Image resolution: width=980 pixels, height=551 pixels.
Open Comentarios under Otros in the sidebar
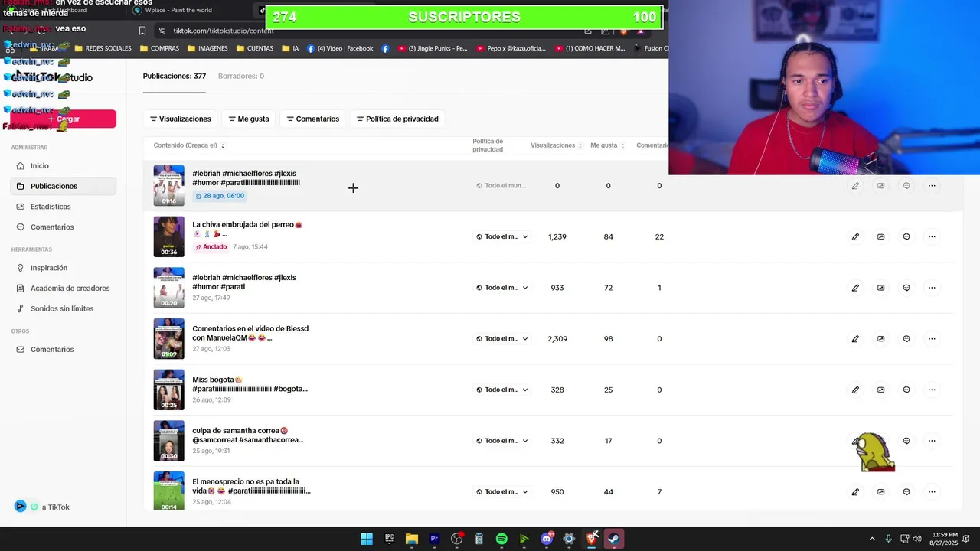(63, 349)
